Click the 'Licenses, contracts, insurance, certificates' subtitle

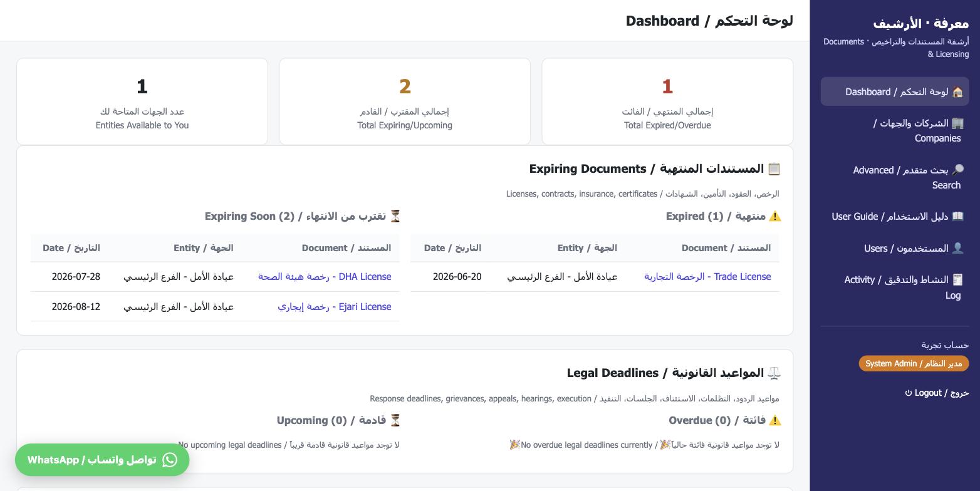pos(643,194)
